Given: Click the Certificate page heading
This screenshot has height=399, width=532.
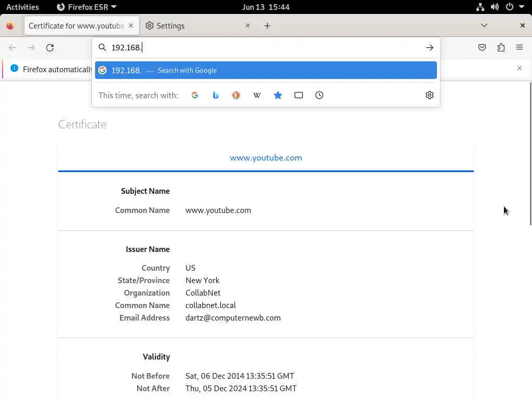Looking at the screenshot, I should click(x=82, y=125).
